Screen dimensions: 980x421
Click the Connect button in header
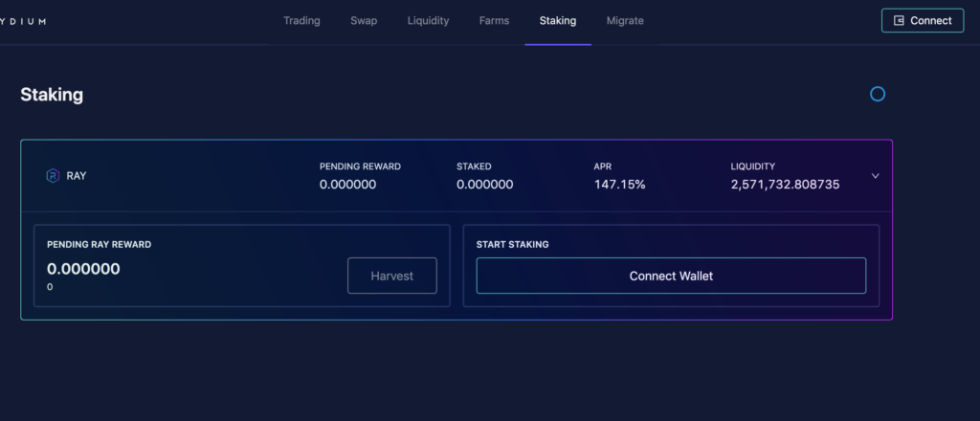click(x=923, y=21)
